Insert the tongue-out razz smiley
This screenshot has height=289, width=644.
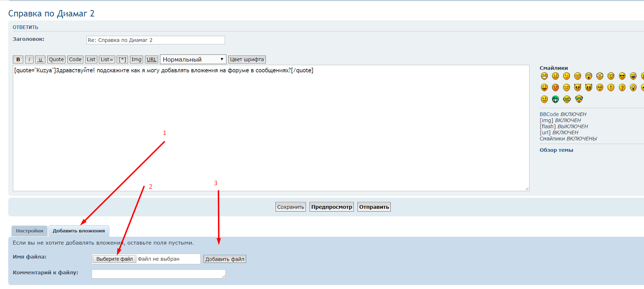544,87
